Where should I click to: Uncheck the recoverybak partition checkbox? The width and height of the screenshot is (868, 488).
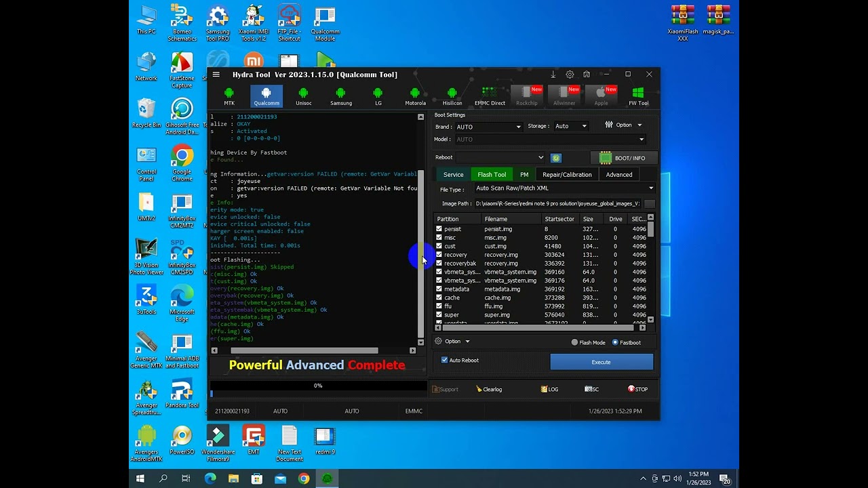click(x=439, y=263)
